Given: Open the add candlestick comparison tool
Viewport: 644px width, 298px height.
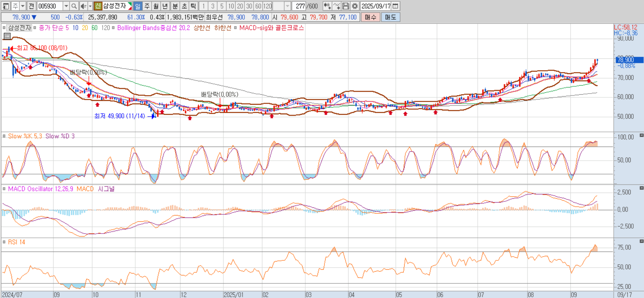Looking at the screenshot, I should pyautogui.click(x=327, y=6).
